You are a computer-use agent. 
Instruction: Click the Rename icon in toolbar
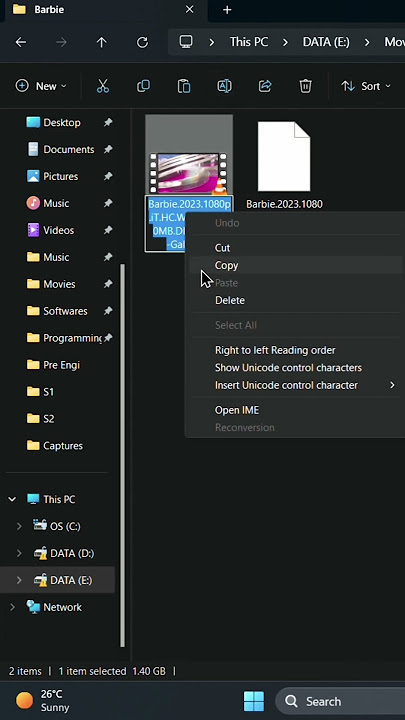pyautogui.click(x=224, y=86)
